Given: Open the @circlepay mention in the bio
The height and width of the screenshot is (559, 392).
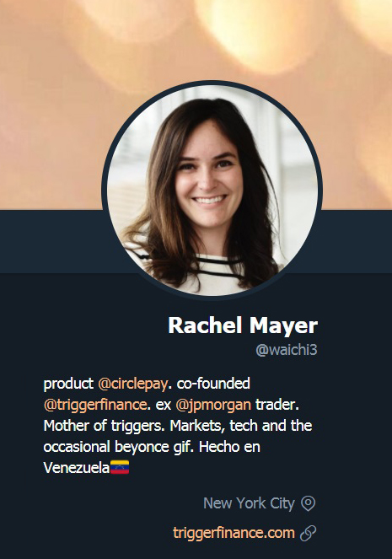Looking at the screenshot, I should click(132, 384).
